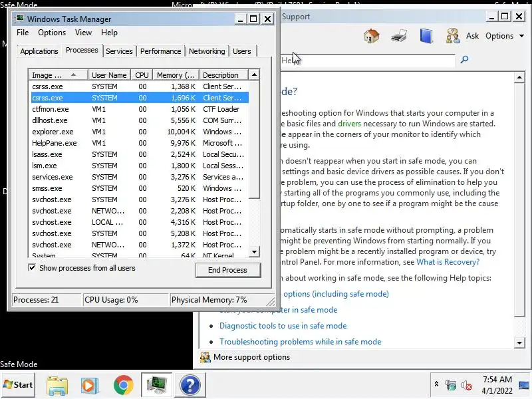Select csrss.exe row using 1,368 K
This screenshot has height=399, width=532.
coord(140,86)
